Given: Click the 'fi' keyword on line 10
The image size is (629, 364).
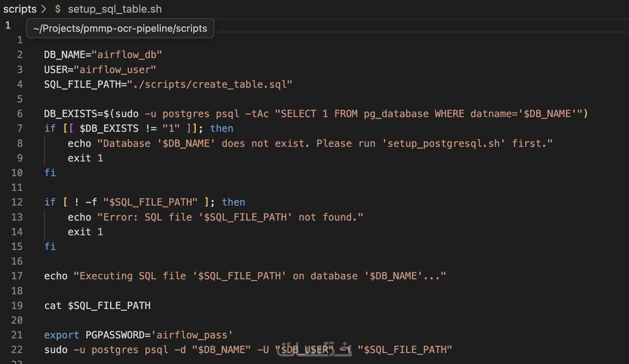Looking at the screenshot, I should 50,173.
